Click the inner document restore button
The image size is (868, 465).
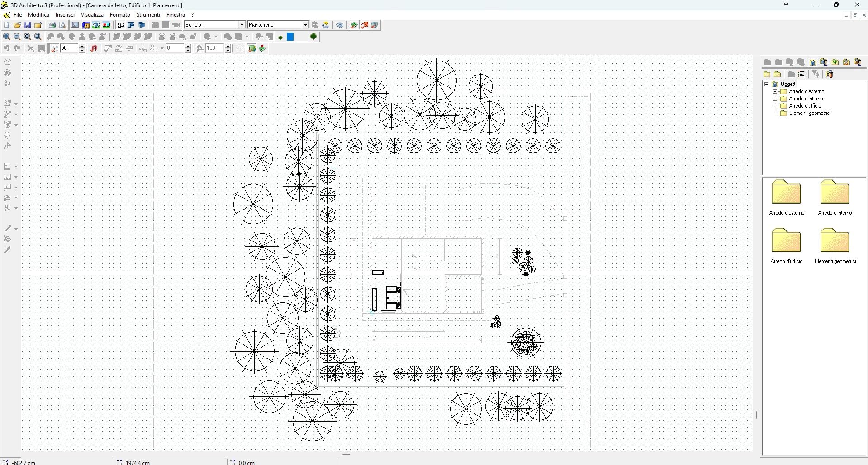click(855, 15)
